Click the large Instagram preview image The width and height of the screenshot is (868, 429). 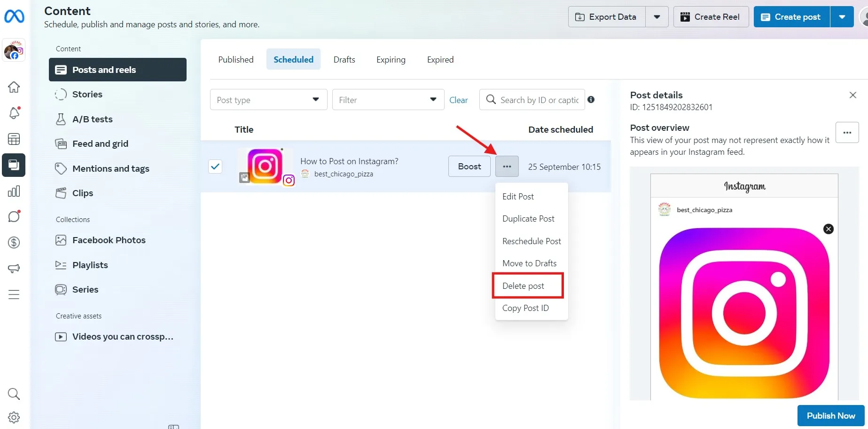[744, 313]
